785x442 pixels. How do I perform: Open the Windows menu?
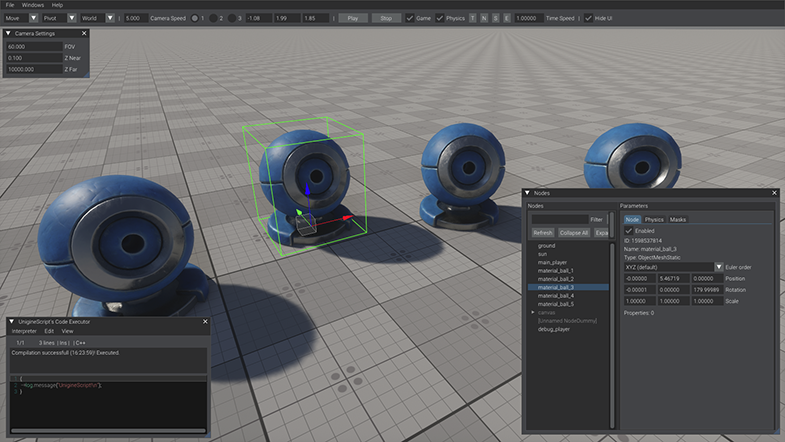[x=33, y=5]
